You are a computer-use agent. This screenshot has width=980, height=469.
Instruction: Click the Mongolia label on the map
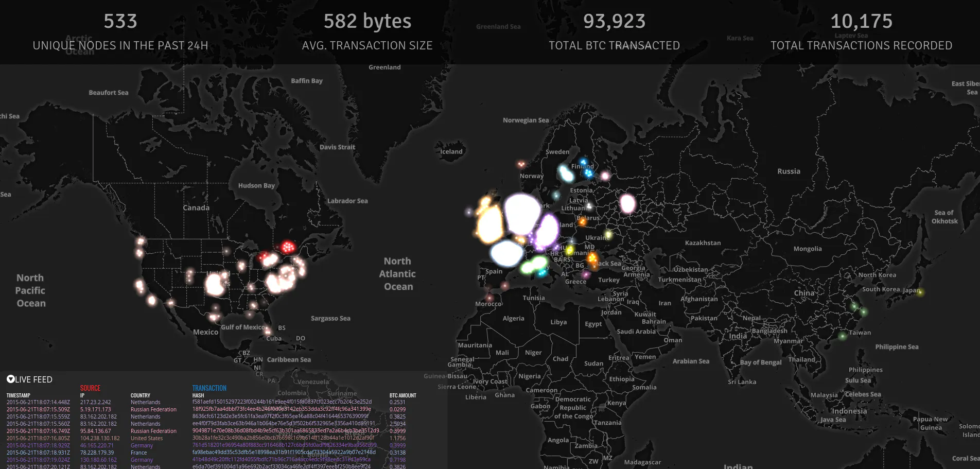[x=808, y=249]
